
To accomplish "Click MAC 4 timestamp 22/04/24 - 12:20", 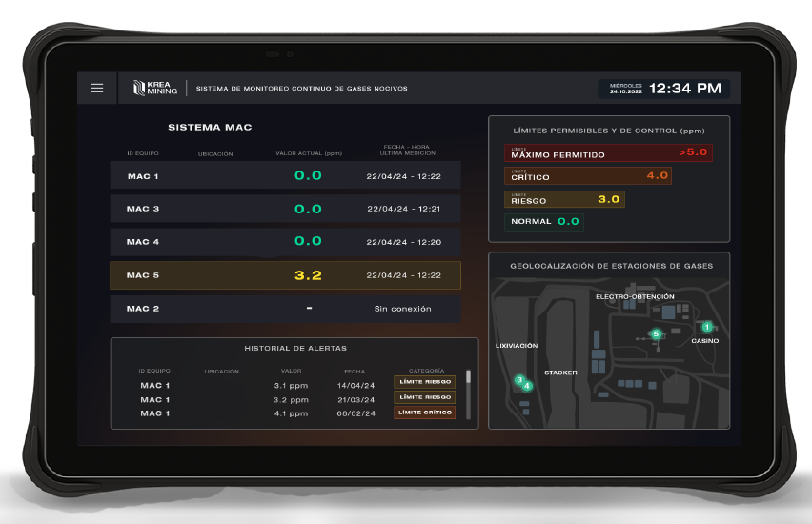I will tap(404, 242).
